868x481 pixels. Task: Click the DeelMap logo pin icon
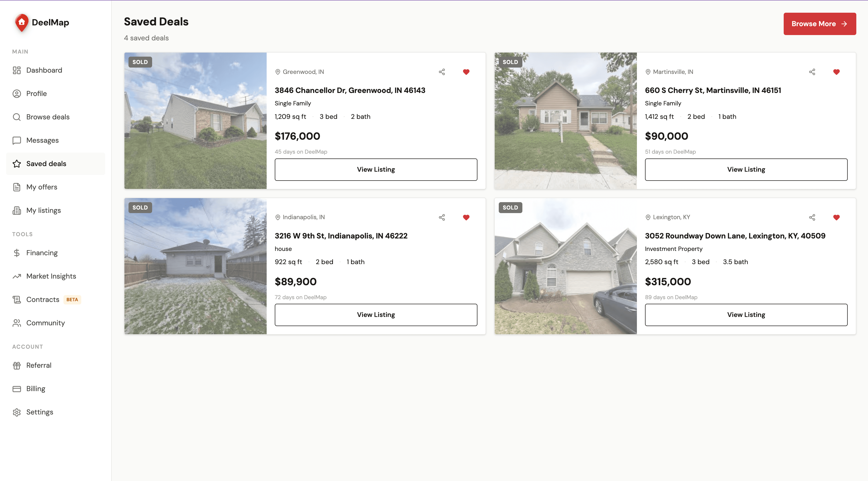click(x=22, y=23)
